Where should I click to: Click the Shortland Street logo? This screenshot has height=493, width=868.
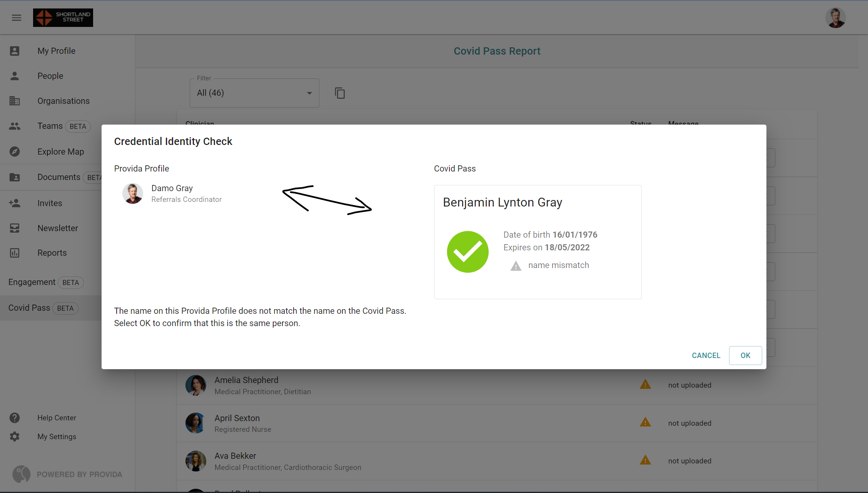point(63,18)
